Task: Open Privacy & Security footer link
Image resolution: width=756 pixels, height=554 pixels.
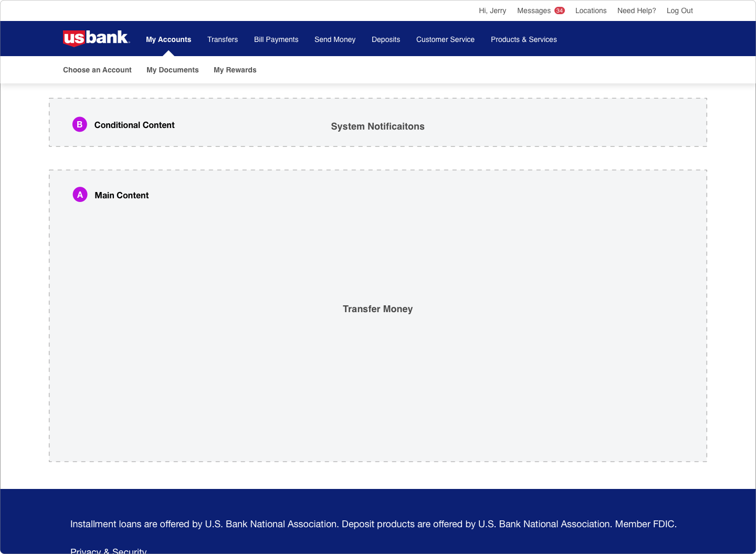Action: point(109,550)
